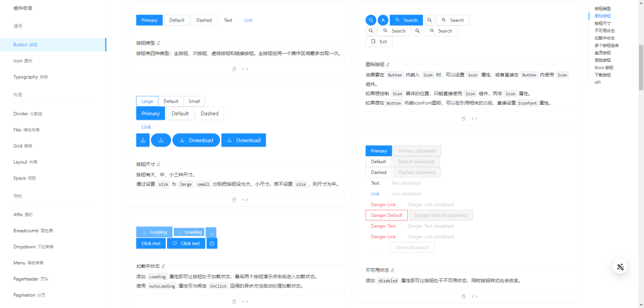Select the Small size radio option
Screen dimensions: 644x308
coord(194,101)
